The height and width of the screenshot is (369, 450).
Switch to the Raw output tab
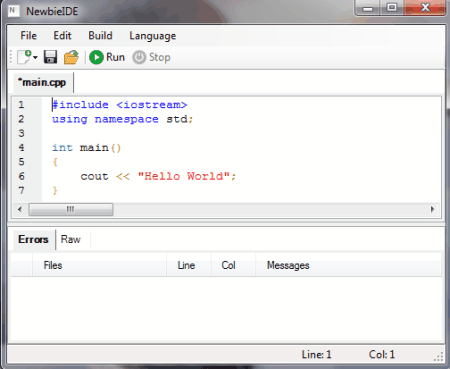pos(71,239)
